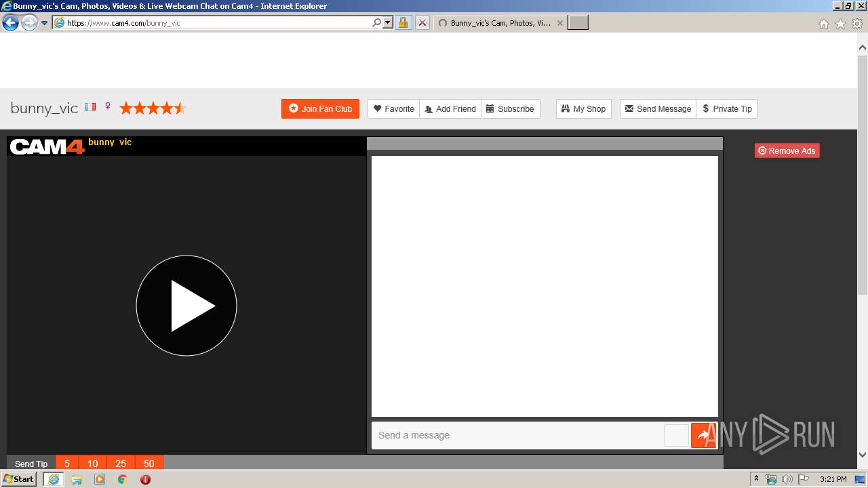Viewport: 868px width, 488px height.
Task: Stop page loading with the X button
Action: (x=422, y=23)
